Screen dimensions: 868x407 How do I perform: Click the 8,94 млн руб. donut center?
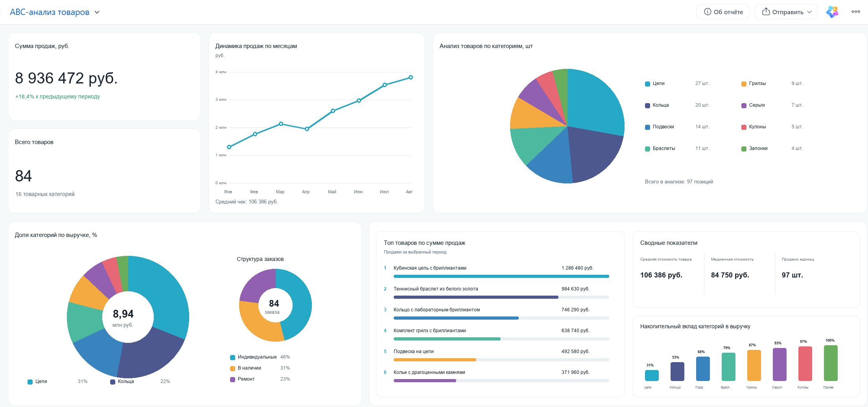click(123, 317)
